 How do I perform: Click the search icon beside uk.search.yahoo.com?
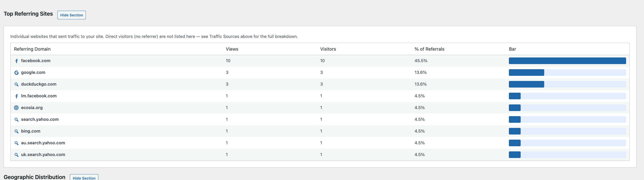16,155
